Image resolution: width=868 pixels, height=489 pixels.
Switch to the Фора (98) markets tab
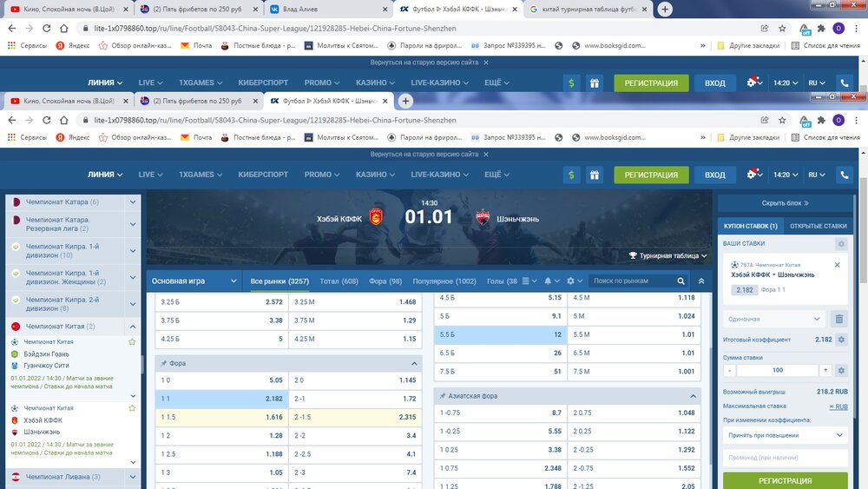(385, 281)
